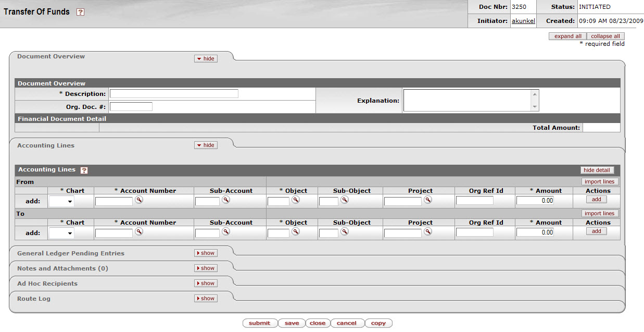Open Account Number lookup in To row

pyautogui.click(x=139, y=232)
